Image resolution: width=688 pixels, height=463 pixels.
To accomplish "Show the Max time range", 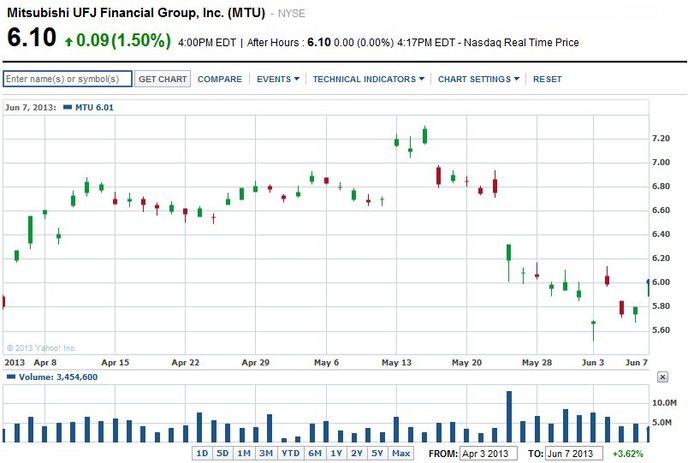I will pyautogui.click(x=401, y=453).
